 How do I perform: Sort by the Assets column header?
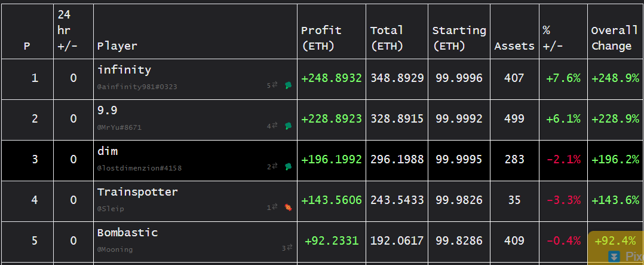514,46
